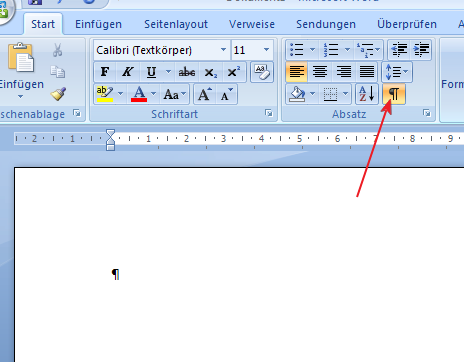Expand the font name dropdown list
This screenshot has height=362, width=464.
coord(223,50)
